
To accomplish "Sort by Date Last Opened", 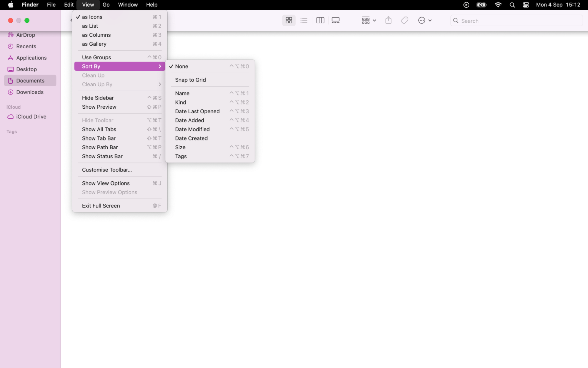I will tap(210, 111).
